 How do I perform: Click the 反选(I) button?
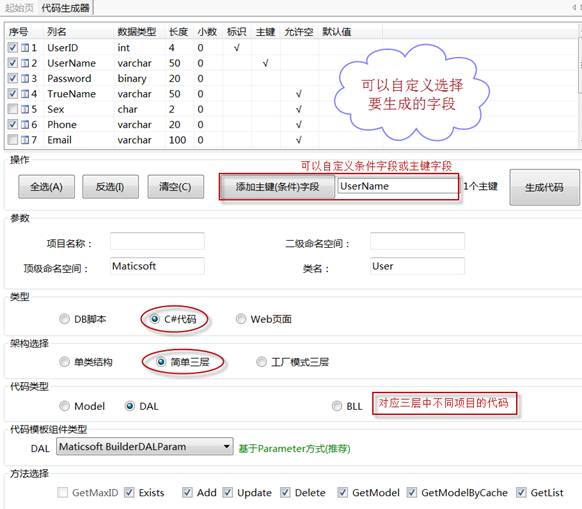(x=110, y=187)
